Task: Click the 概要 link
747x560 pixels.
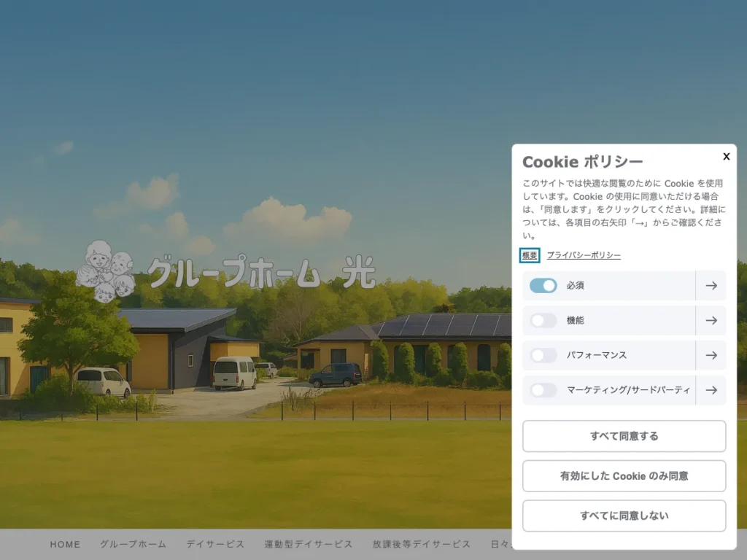Action: click(530, 255)
